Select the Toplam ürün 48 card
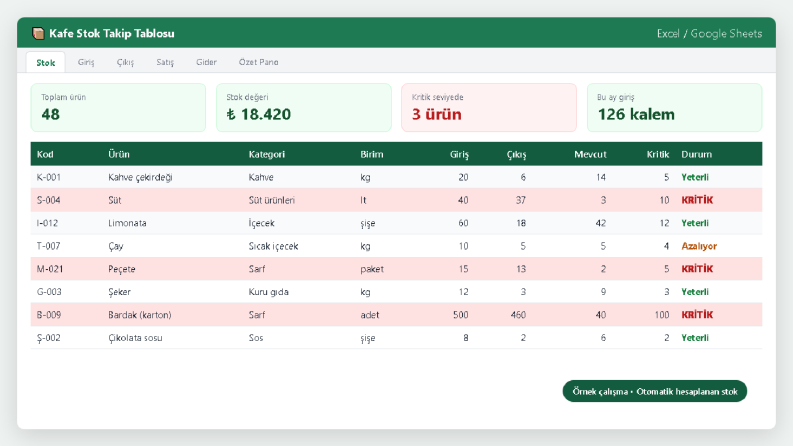The image size is (793, 446). pyautogui.click(x=118, y=108)
